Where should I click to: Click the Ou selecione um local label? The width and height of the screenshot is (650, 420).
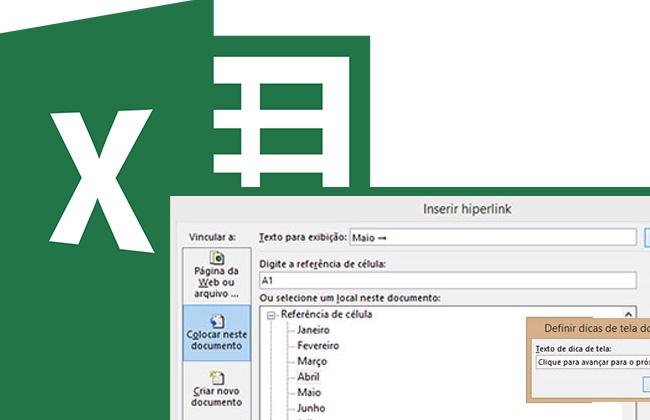pyautogui.click(x=350, y=298)
